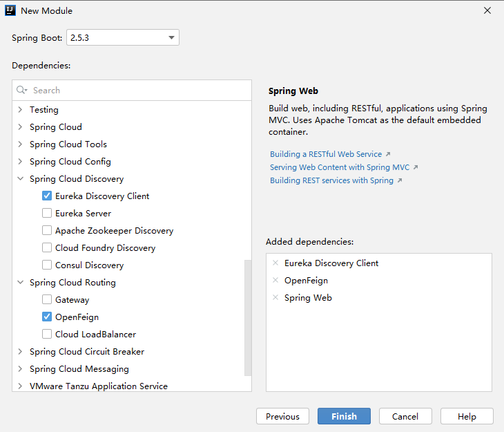
Task: Collapse Spring Cloud Routing node
Action: click(x=20, y=282)
